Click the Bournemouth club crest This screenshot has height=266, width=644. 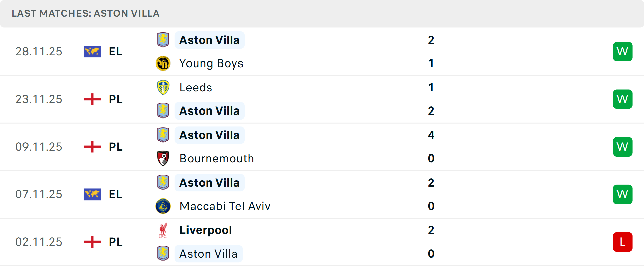point(163,158)
